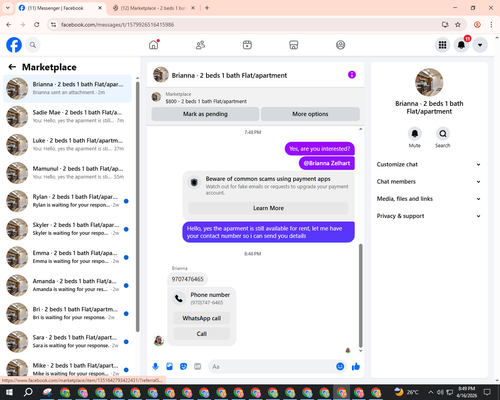This screenshot has height=400, width=500.
Task: Expand Customize chat section
Action: (x=429, y=164)
